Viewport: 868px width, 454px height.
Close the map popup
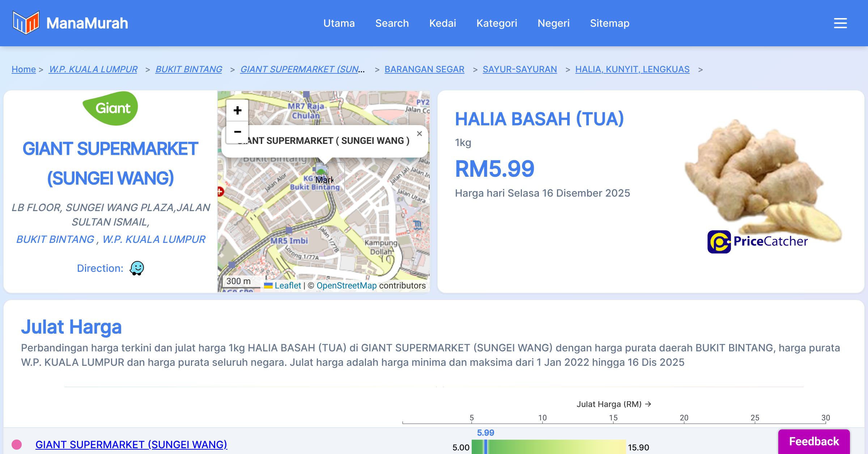point(419,133)
